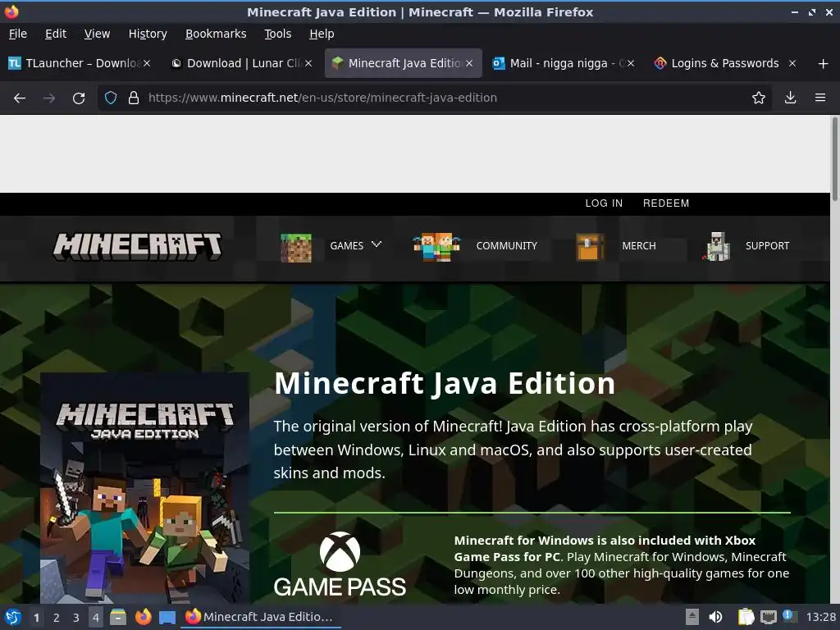The width and height of the screenshot is (840, 630).
Task: Open the MERCH page
Action: coord(638,246)
